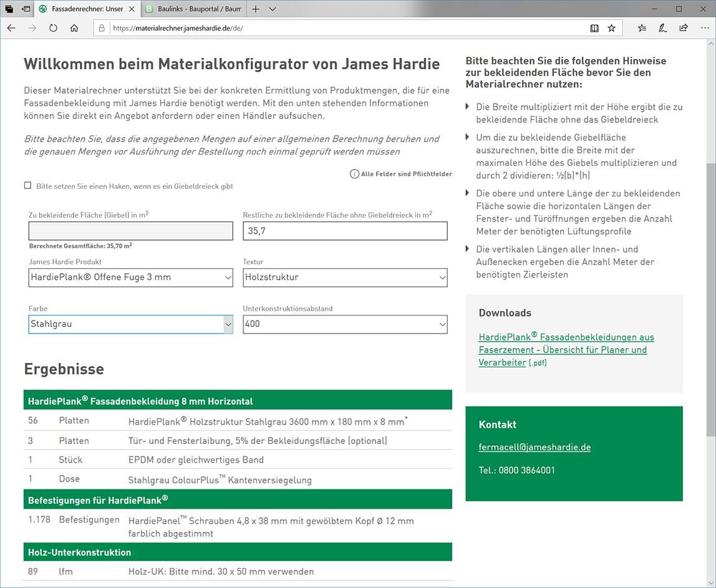
Task: Click the Befestigungen für HardiePlank header
Action: click(x=238, y=499)
